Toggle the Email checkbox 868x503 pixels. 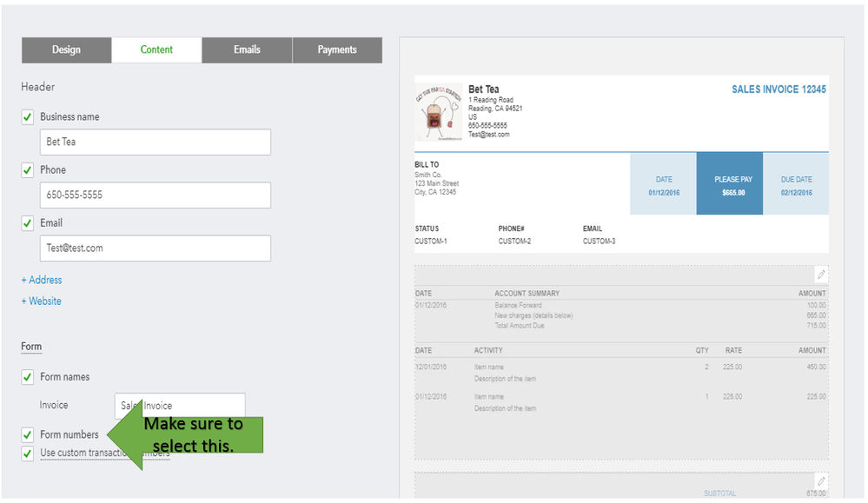tap(28, 223)
